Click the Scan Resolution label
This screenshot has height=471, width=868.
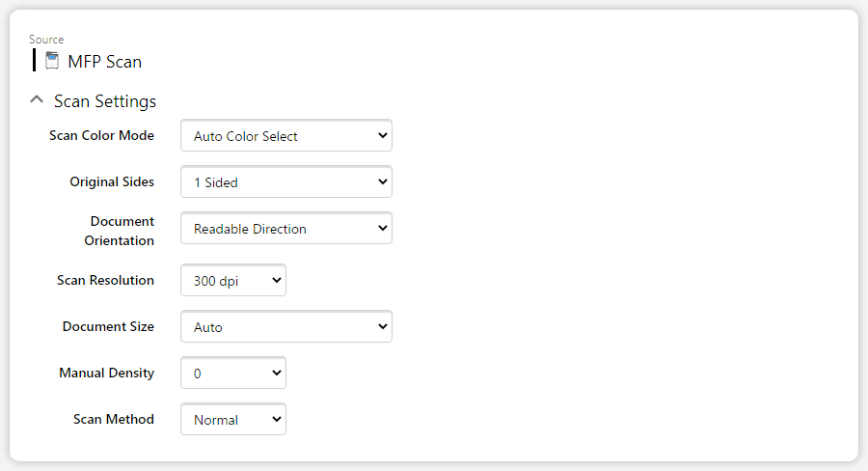pyautogui.click(x=106, y=280)
